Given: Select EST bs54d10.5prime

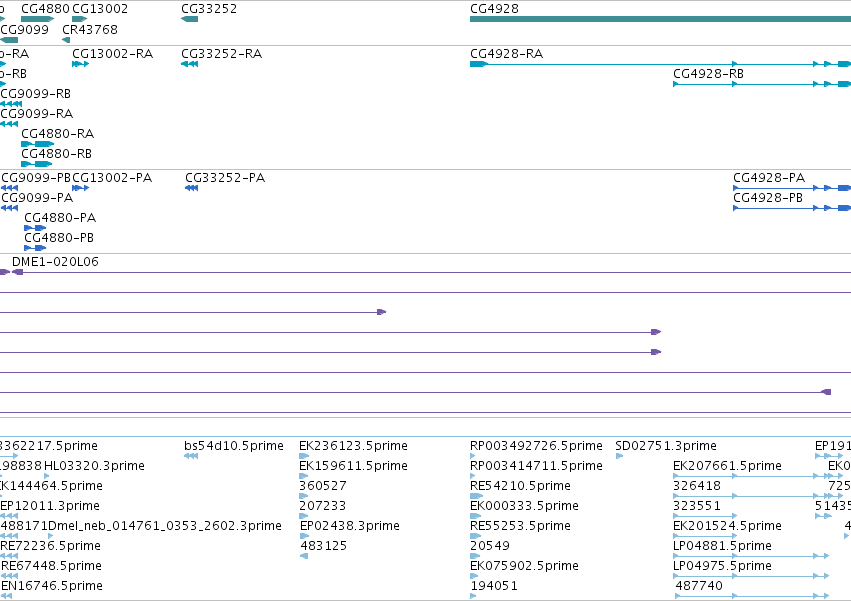Looking at the screenshot, I should tap(233, 446).
